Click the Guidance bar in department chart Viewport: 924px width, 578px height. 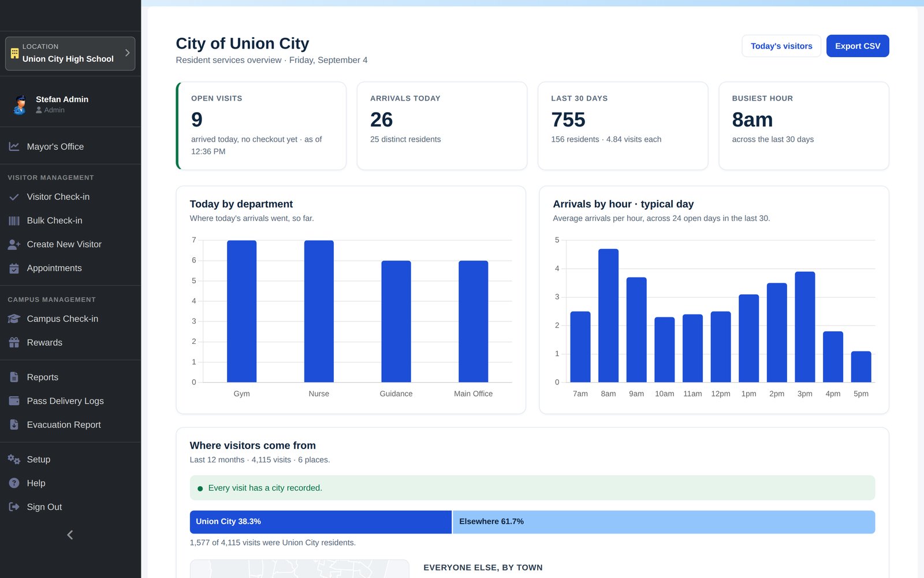396,321
